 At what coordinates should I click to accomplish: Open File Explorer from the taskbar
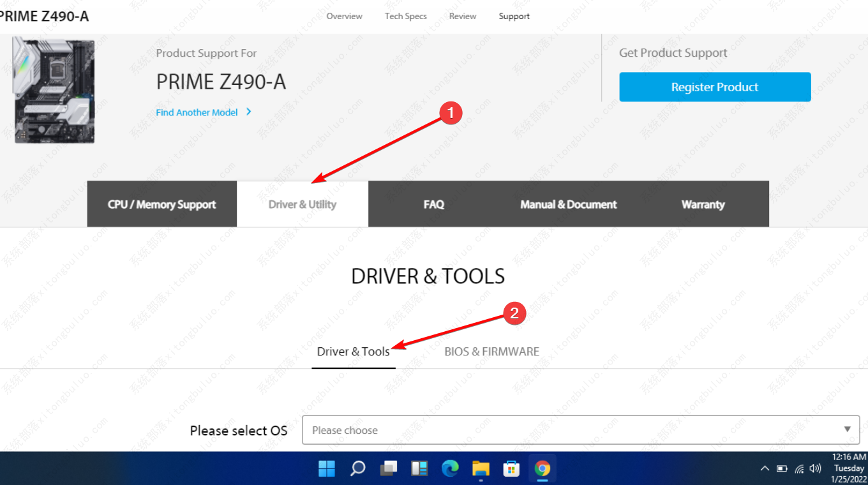click(481, 469)
